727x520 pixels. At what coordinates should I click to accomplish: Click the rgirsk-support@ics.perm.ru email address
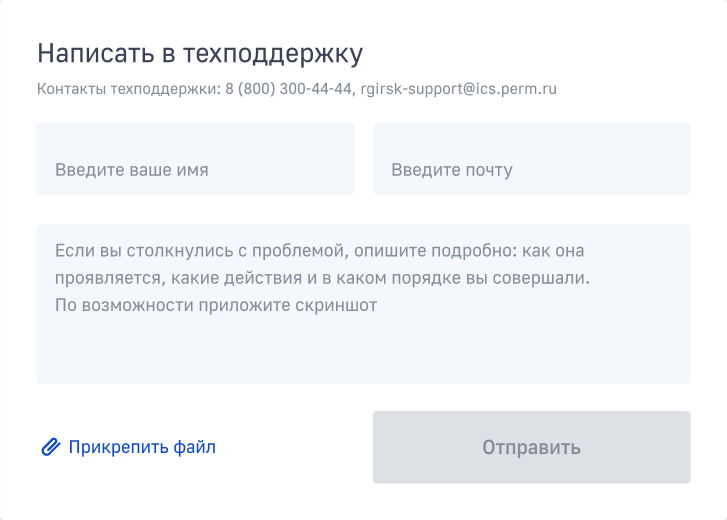(458, 89)
